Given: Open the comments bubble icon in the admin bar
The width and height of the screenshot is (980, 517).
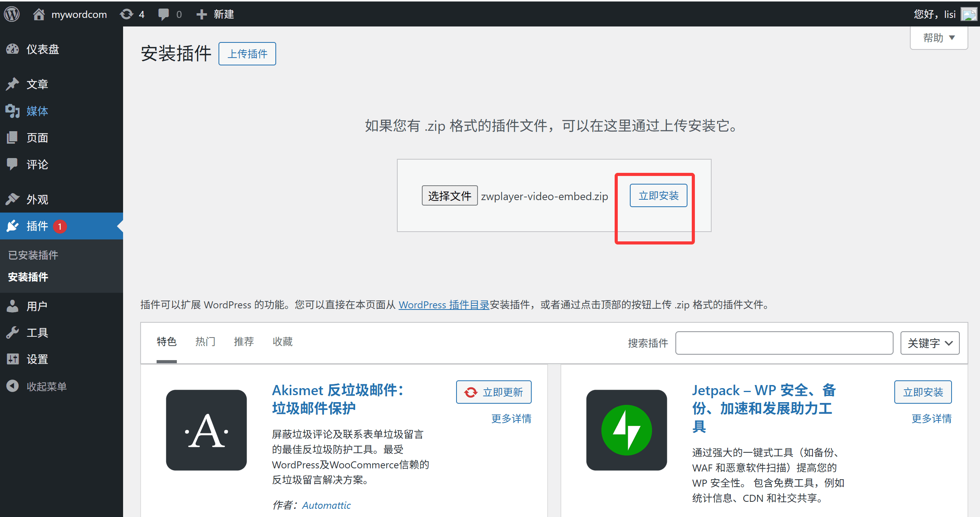Looking at the screenshot, I should (164, 14).
